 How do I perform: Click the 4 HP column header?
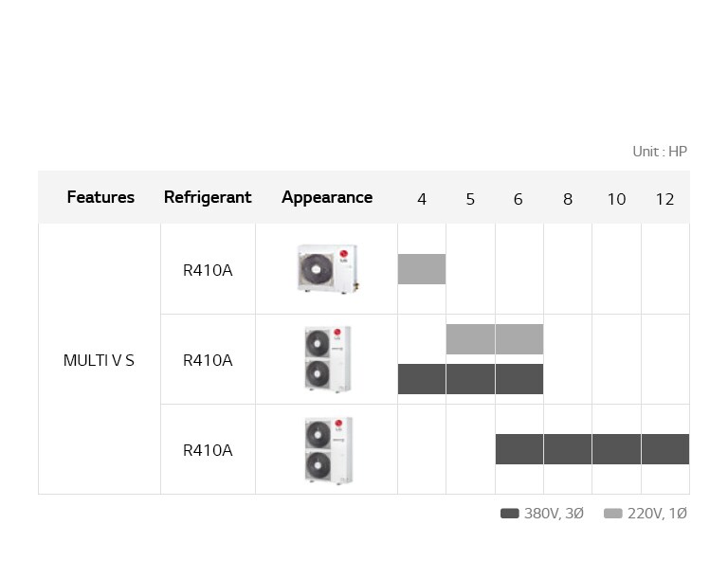[x=422, y=199]
